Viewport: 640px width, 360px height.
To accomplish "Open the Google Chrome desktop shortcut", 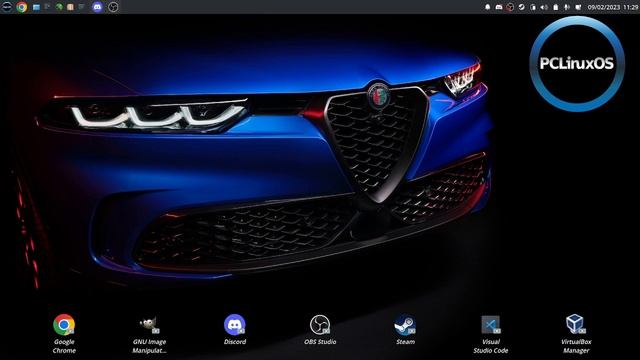I will pos(64,333).
